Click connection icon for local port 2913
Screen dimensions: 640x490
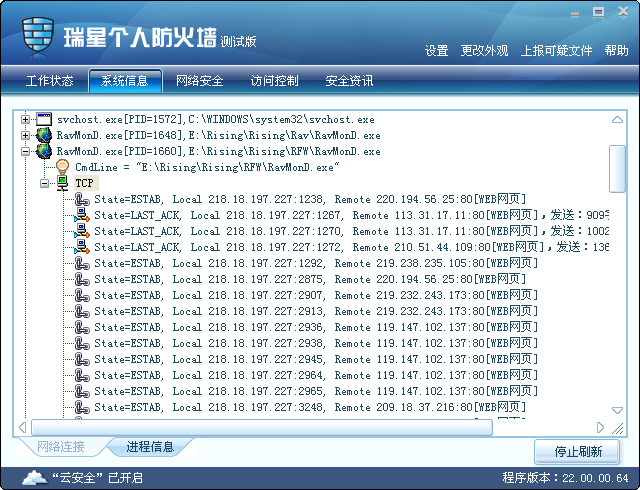point(82,311)
